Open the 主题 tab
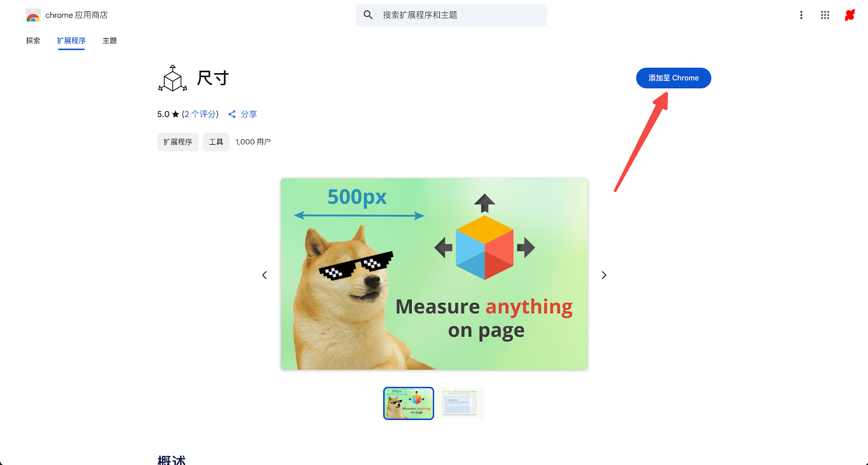This screenshot has height=465, width=868. click(x=110, y=41)
